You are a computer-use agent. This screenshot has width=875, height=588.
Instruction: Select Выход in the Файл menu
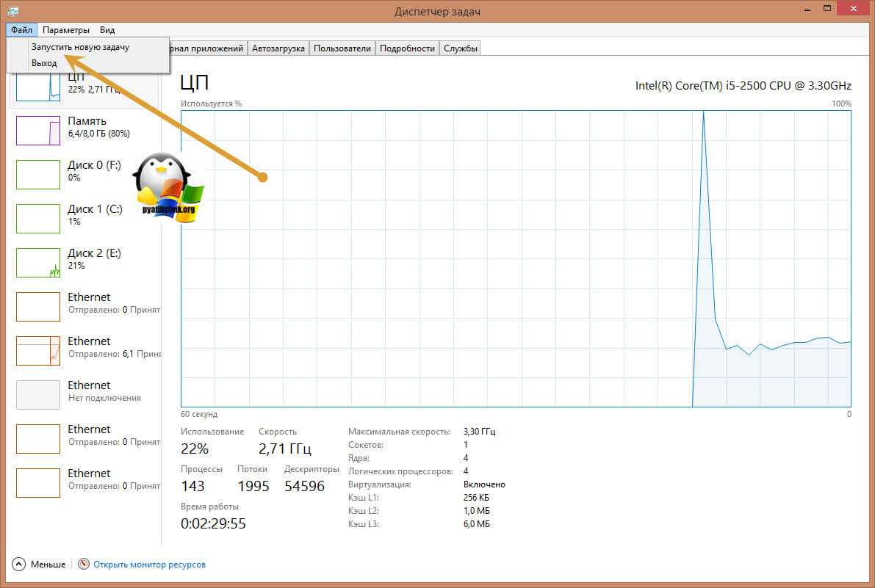[44, 63]
